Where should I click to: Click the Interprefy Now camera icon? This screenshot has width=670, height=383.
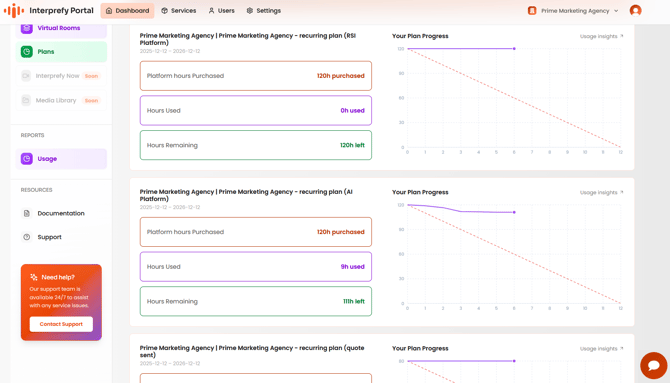pos(26,76)
